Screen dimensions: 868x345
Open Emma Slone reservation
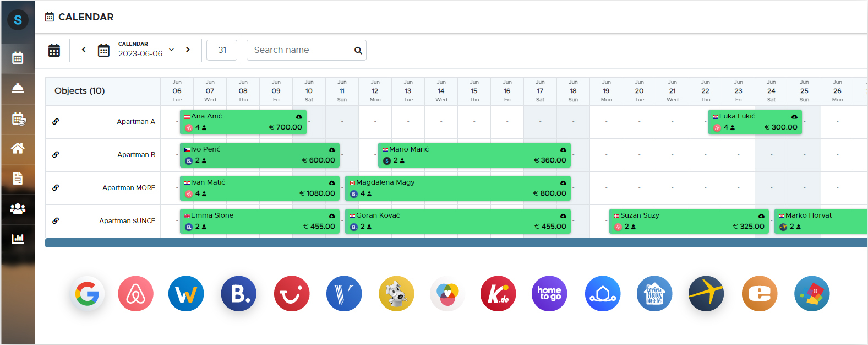(x=260, y=221)
